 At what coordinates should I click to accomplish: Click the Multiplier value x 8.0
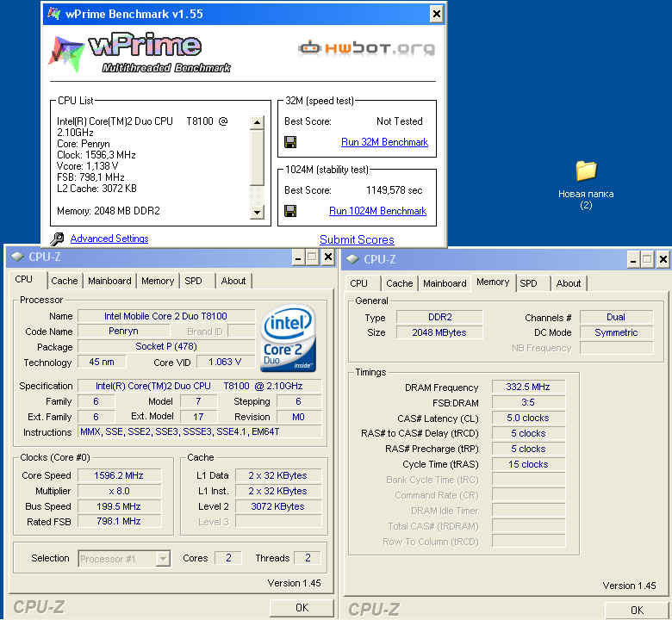(x=119, y=491)
